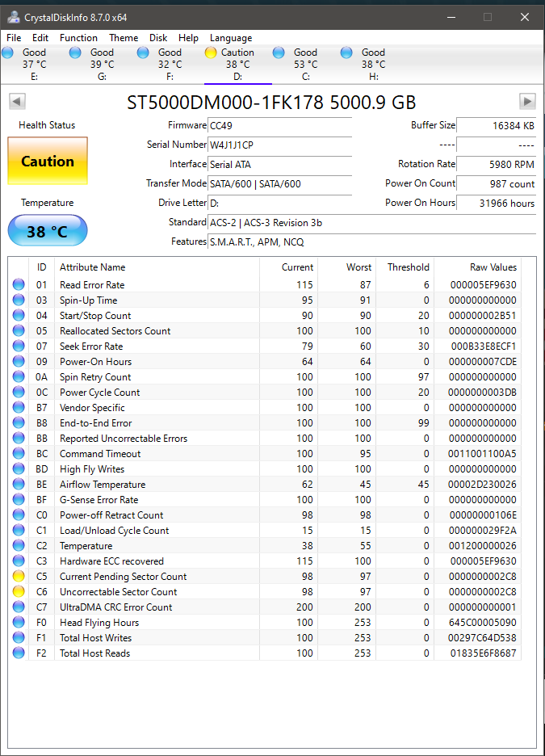Image resolution: width=545 pixels, height=756 pixels.
Task: Select drive E: Good 37 °C
Action: tap(34, 64)
